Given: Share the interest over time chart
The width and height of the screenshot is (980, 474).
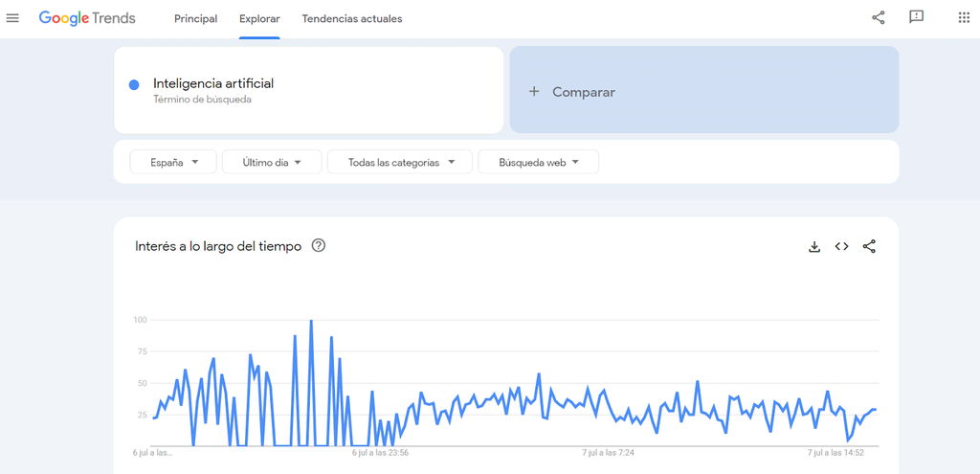Looking at the screenshot, I should [x=869, y=246].
